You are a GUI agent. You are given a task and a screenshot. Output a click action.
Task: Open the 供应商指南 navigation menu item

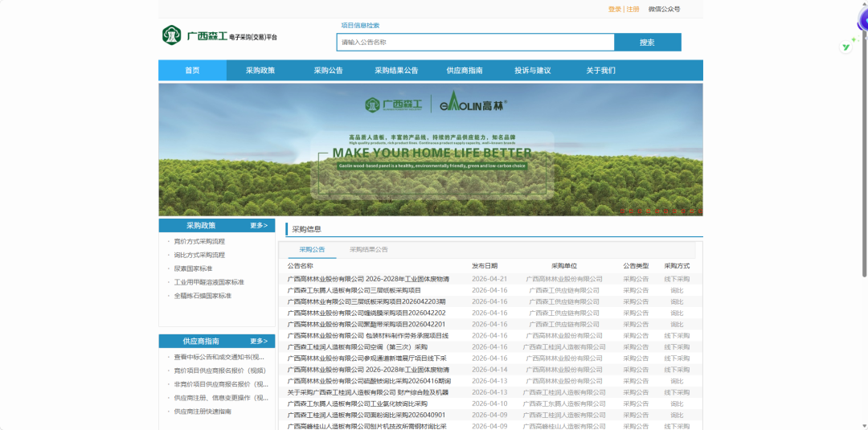click(x=465, y=70)
